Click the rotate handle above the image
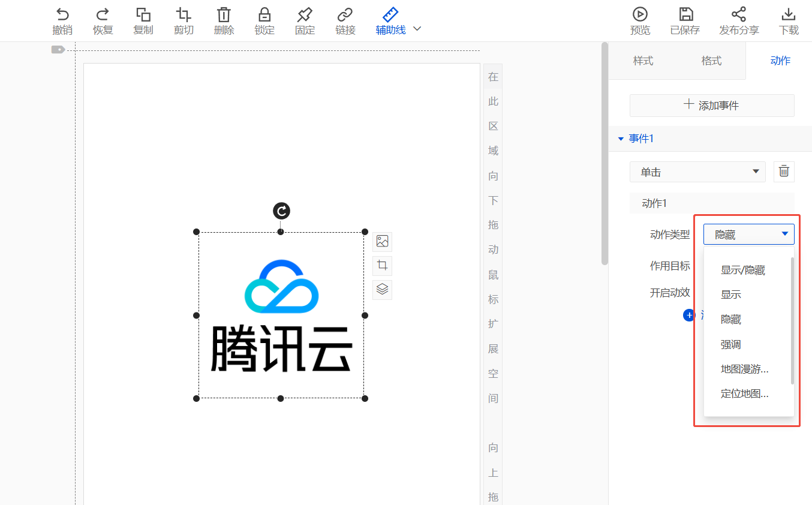Image resolution: width=812 pixels, height=505 pixels. (x=281, y=211)
